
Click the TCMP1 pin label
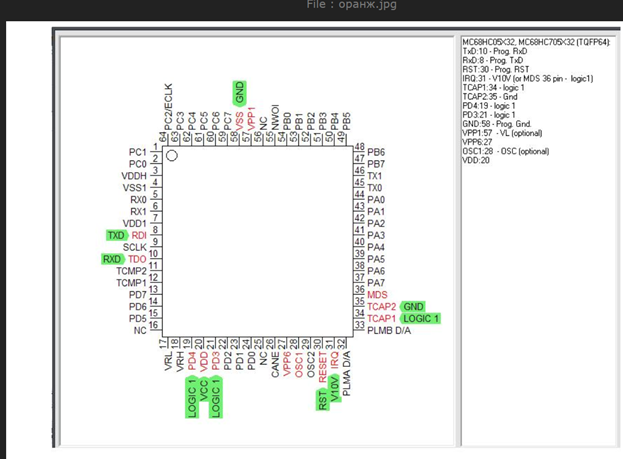pyautogui.click(x=132, y=283)
